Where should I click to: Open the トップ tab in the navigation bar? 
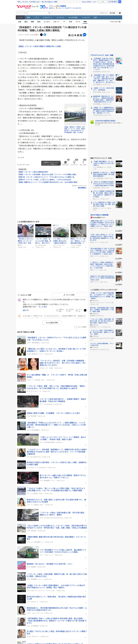coord(20,17)
